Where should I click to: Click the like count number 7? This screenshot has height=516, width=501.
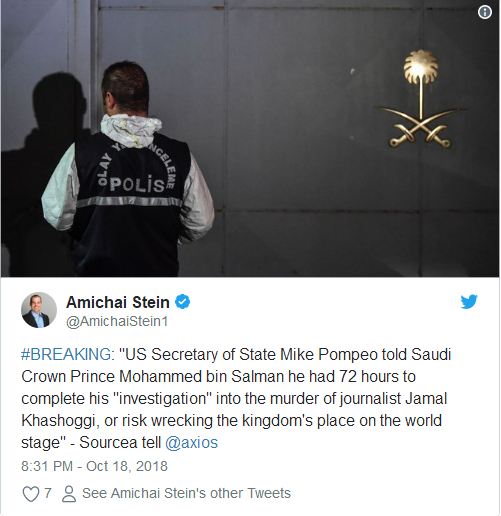pyautogui.click(x=48, y=493)
